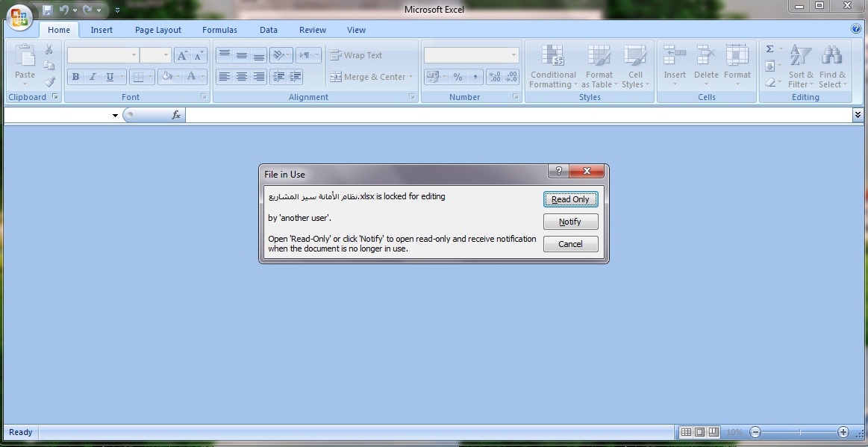This screenshot has width=868, height=447.
Task: Open the number format dropdown
Action: pos(513,55)
